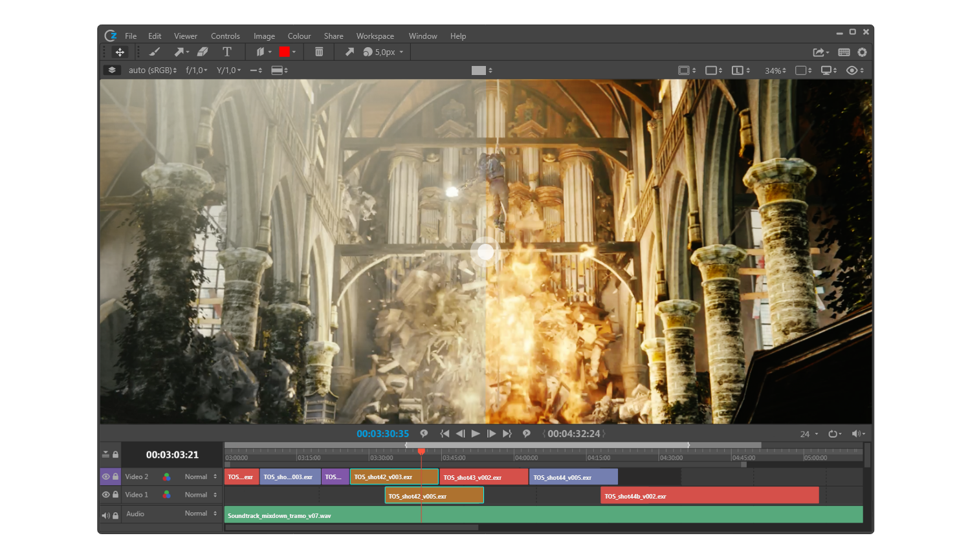This screenshot has height=560, width=968.
Task: Click the Video 2 RGB color channels icon
Action: click(167, 477)
